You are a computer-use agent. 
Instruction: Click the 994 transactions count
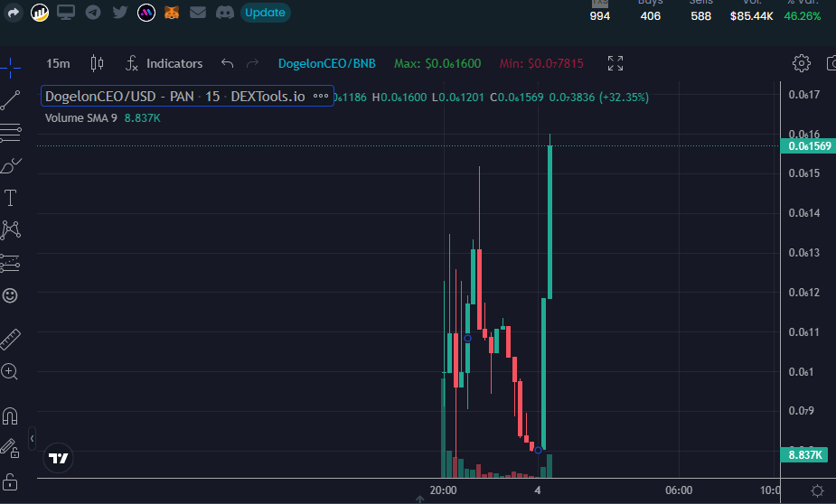coord(600,16)
